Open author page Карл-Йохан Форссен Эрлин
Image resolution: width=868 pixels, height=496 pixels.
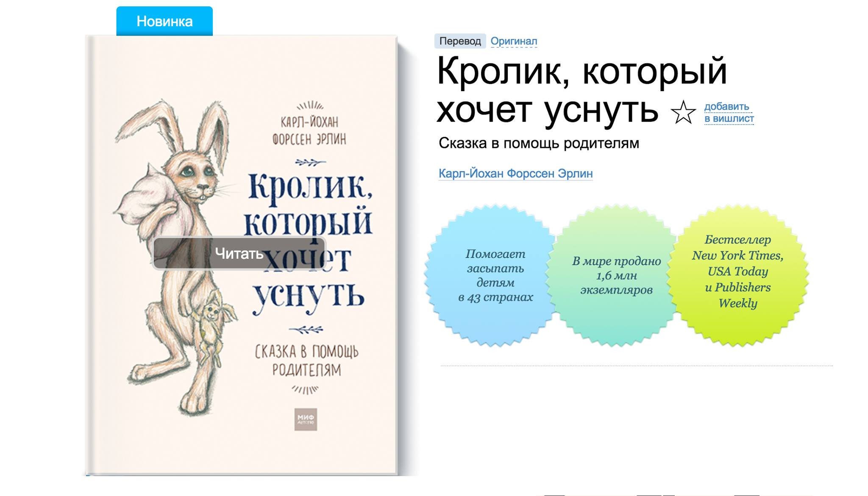coord(515,174)
